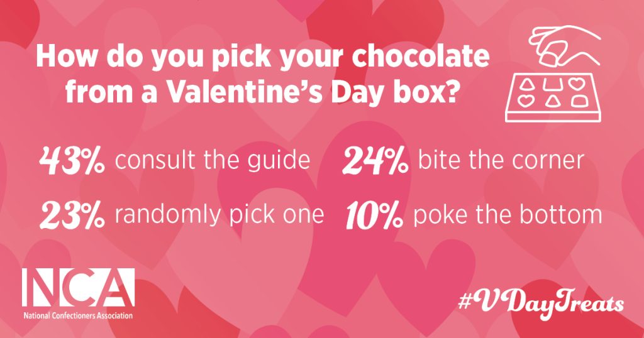Click the top-left triangle chocolate in box
The width and height of the screenshot is (644, 338).
point(528,85)
